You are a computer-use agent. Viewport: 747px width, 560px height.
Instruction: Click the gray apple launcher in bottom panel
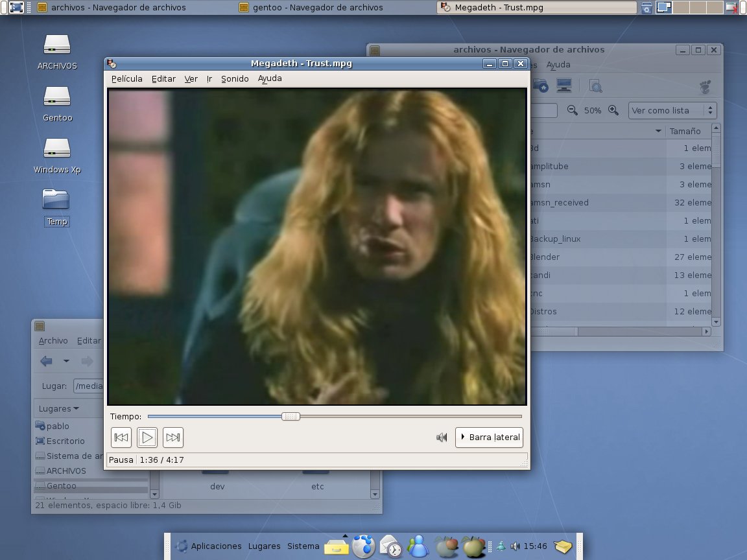tap(447, 546)
